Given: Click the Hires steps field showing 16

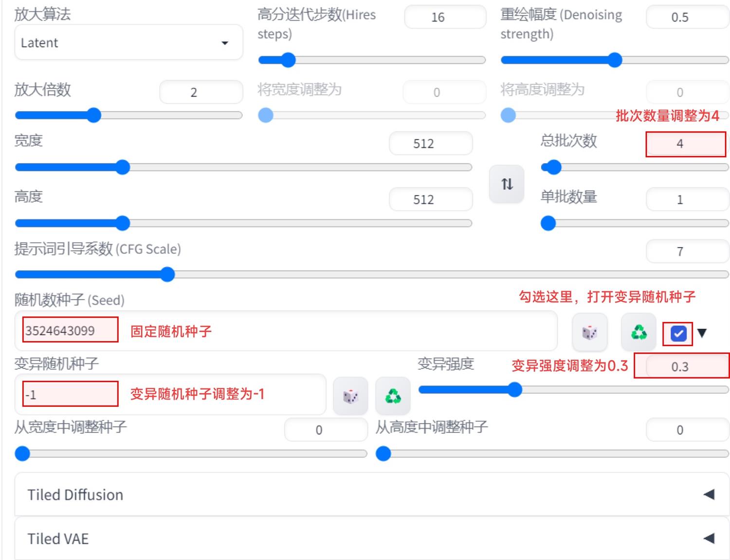Looking at the screenshot, I should pyautogui.click(x=444, y=17).
